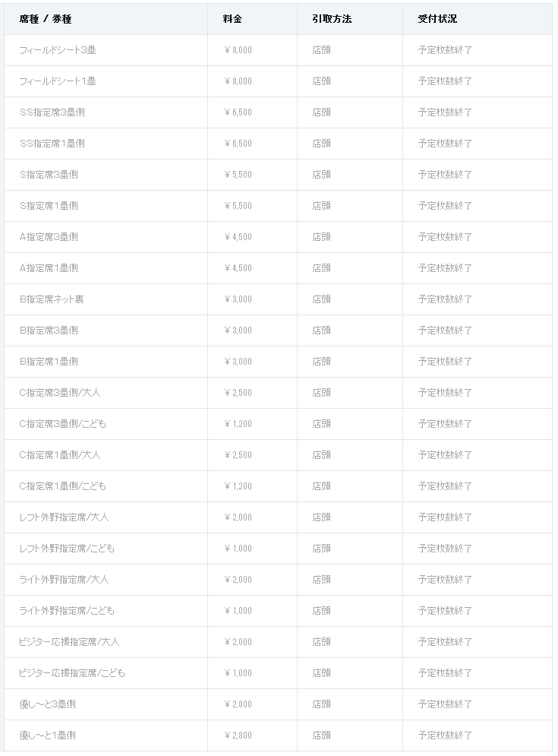Viewport: 558px width, 756px height.
Task: Select the レフト外野指定席/大人 row
Action: point(278,517)
